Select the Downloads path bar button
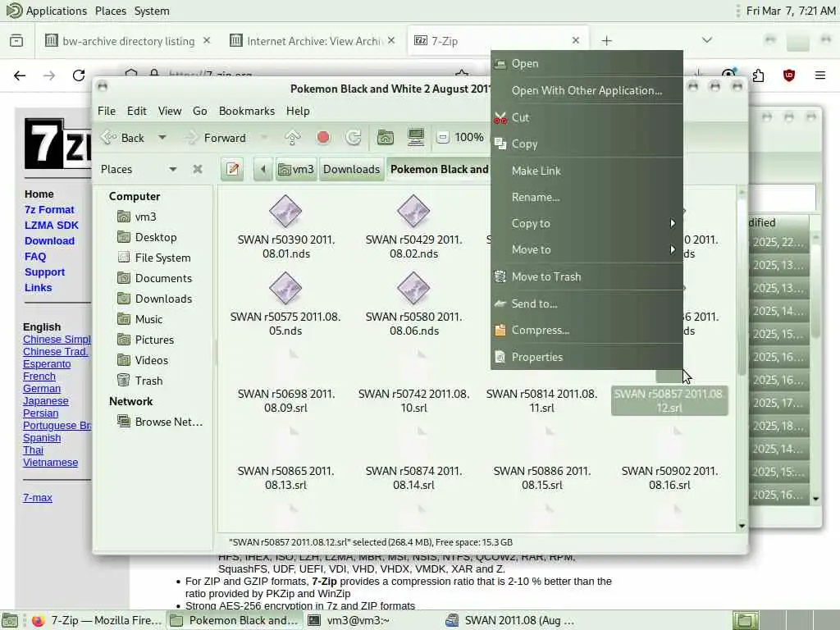The image size is (840, 630). click(x=351, y=169)
